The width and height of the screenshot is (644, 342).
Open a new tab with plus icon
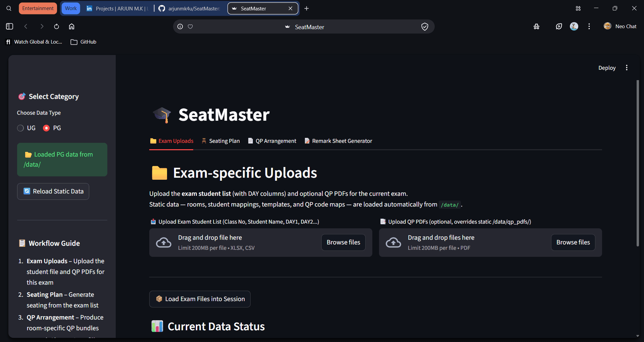click(x=307, y=8)
